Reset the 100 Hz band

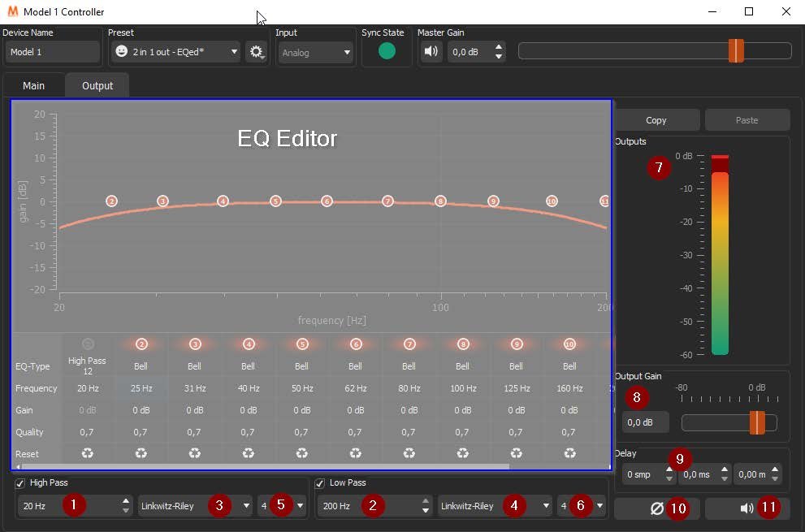(462, 453)
